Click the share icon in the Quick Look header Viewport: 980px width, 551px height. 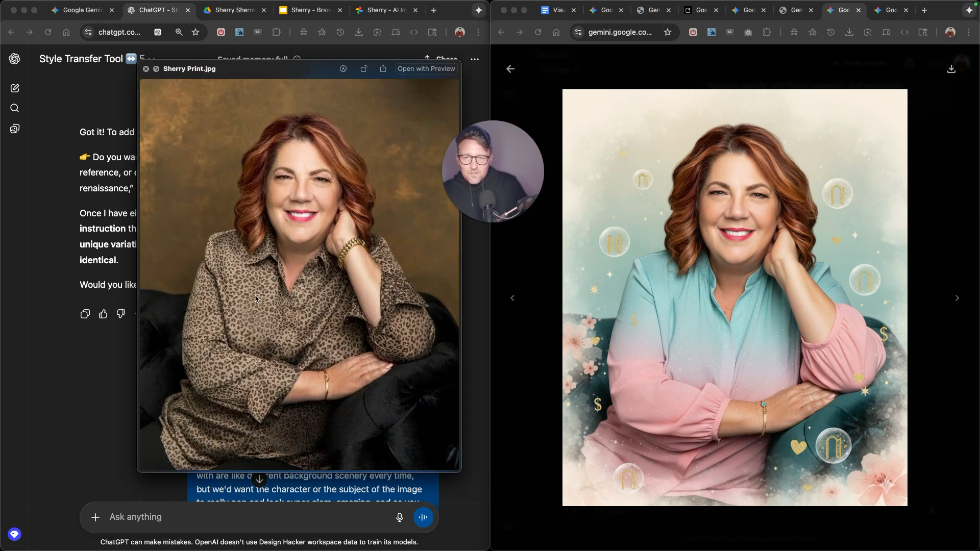(x=383, y=69)
